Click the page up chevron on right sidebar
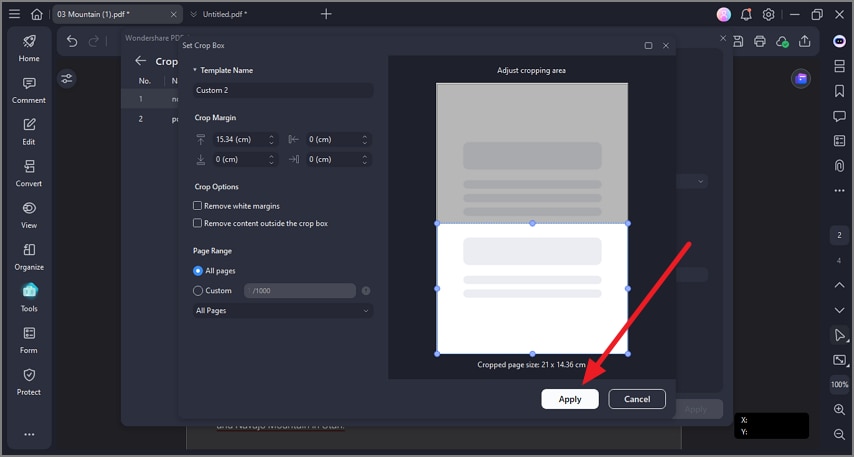This screenshot has height=457, width=854. (x=839, y=285)
